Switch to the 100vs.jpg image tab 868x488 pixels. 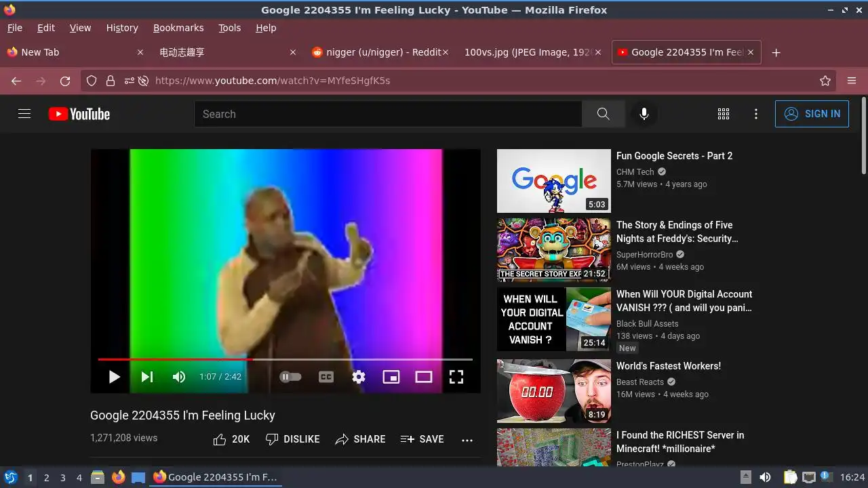(x=532, y=52)
